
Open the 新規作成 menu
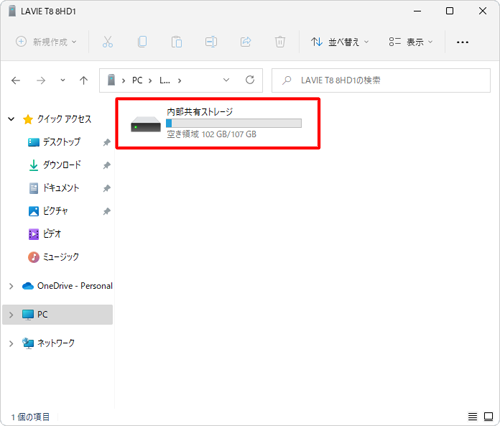46,42
